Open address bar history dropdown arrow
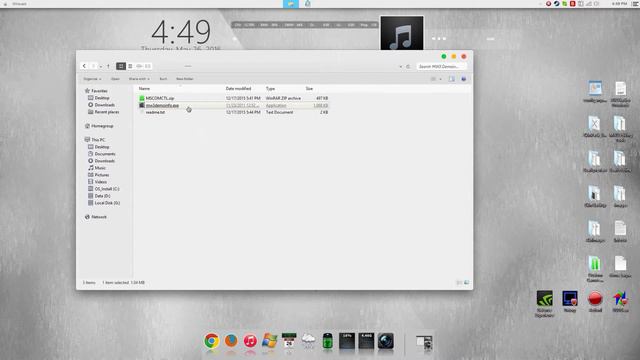 (400, 66)
